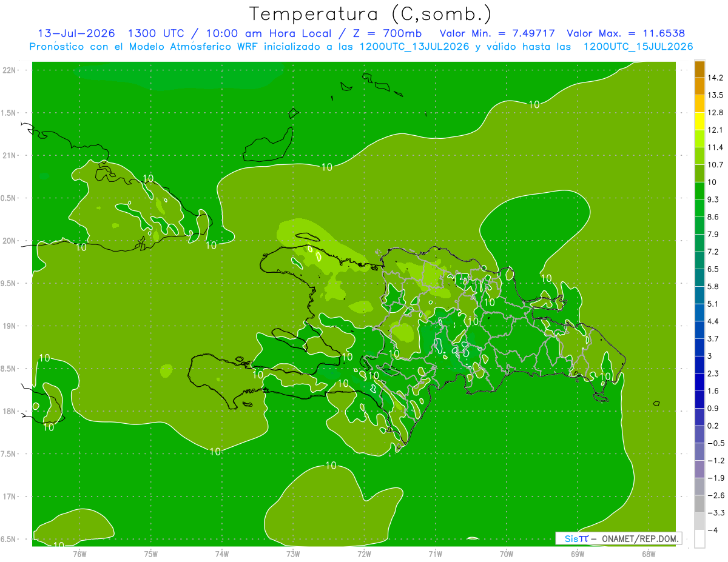Pick the orange colorbar swatch between 13.5 and 14.2
Viewport: 728px width, 562px height.
[x=699, y=86]
